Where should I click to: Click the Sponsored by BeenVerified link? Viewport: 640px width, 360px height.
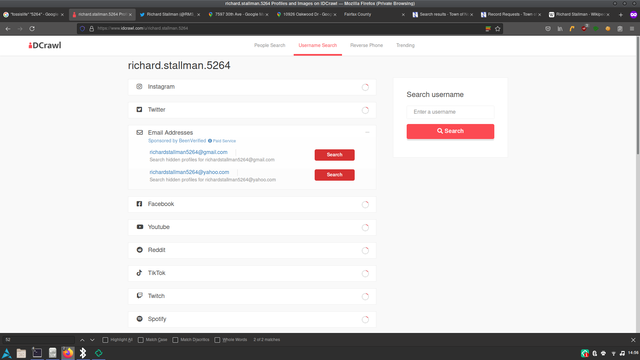pyautogui.click(x=177, y=141)
